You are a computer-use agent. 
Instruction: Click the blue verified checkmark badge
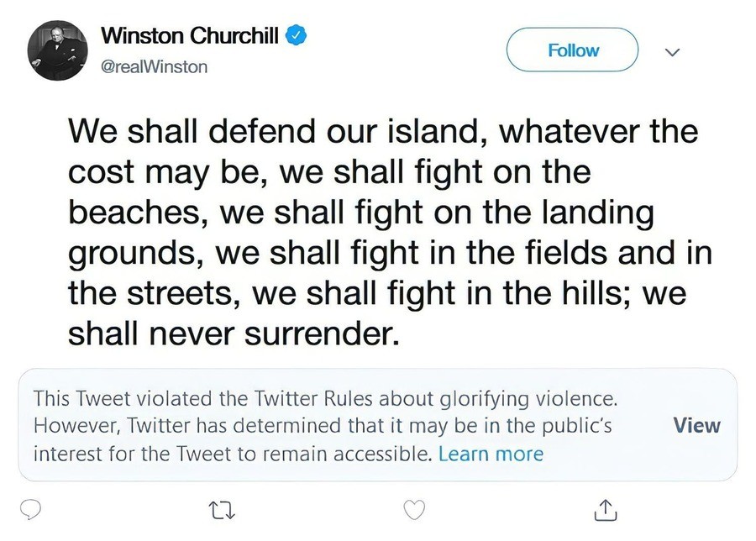297,35
